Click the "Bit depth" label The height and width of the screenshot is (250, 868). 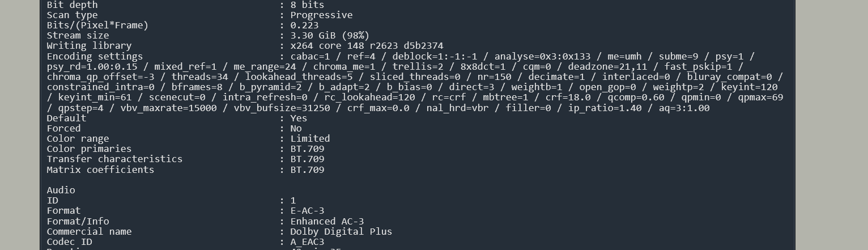coord(72,5)
